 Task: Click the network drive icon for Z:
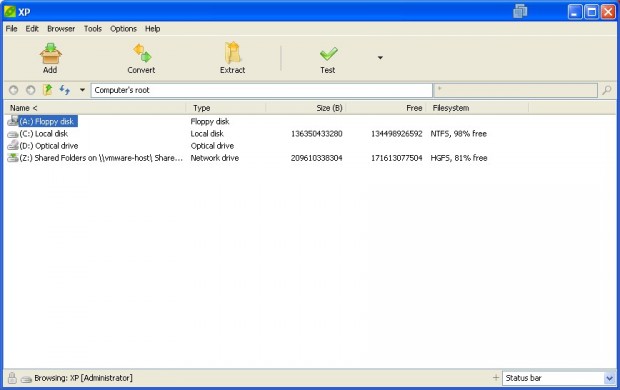(x=13, y=158)
